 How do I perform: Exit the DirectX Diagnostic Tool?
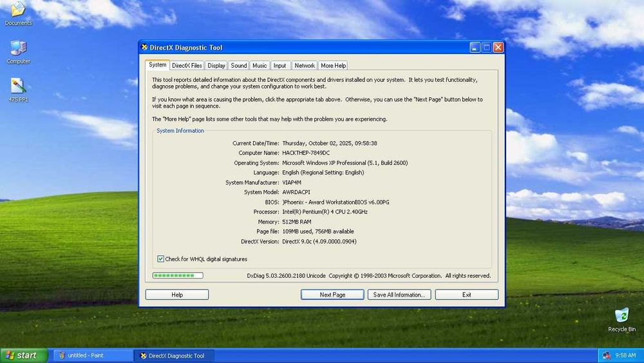(x=466, y=295)
